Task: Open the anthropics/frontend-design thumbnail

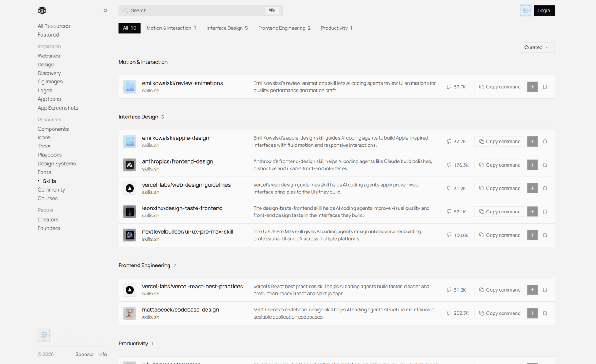Action: coord(130,165)
